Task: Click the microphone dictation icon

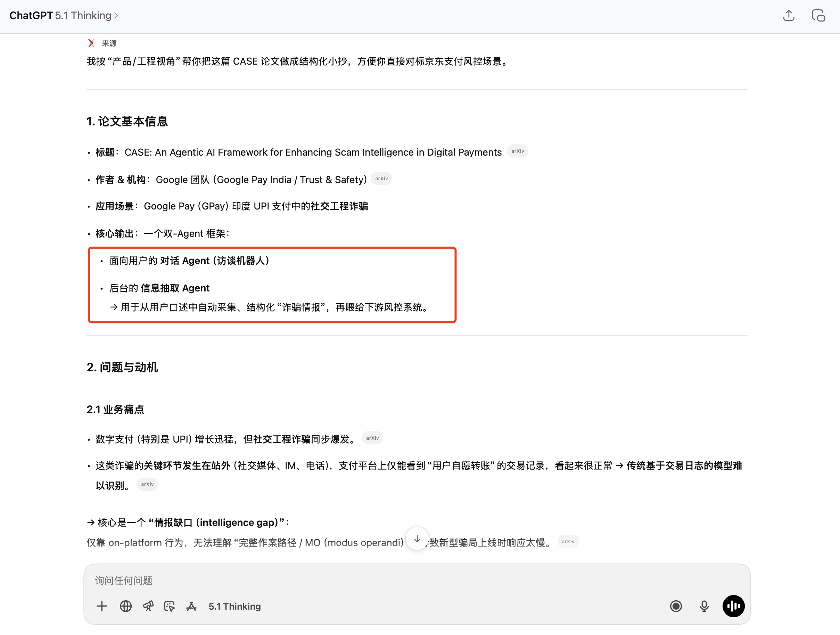Action: point(704,606)
